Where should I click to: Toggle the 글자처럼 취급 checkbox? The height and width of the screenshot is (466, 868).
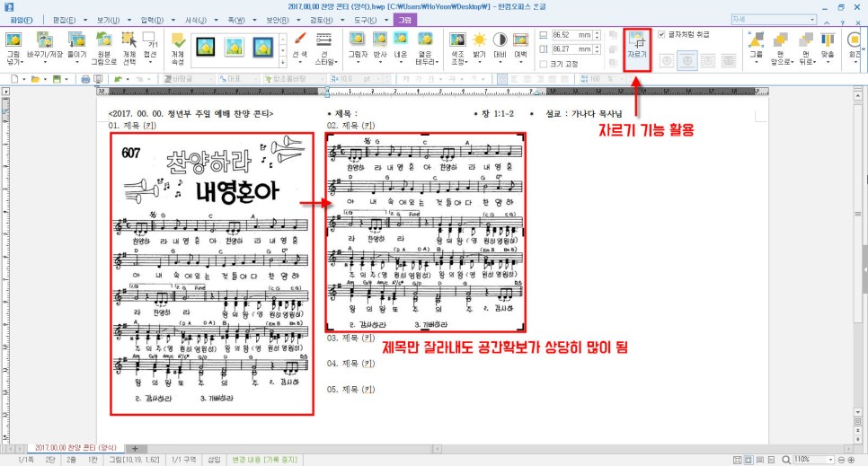[x=661, y=34]
